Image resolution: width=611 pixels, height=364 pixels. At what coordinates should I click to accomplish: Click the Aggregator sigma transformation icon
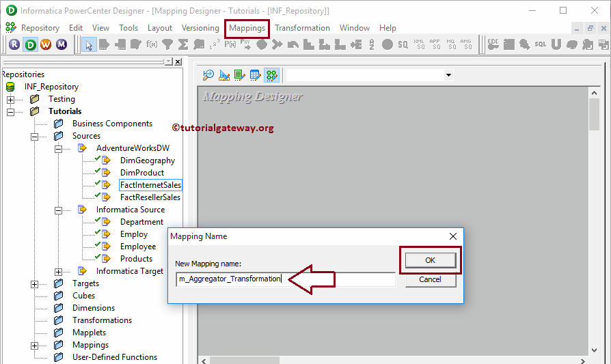[x=182, y=44]
